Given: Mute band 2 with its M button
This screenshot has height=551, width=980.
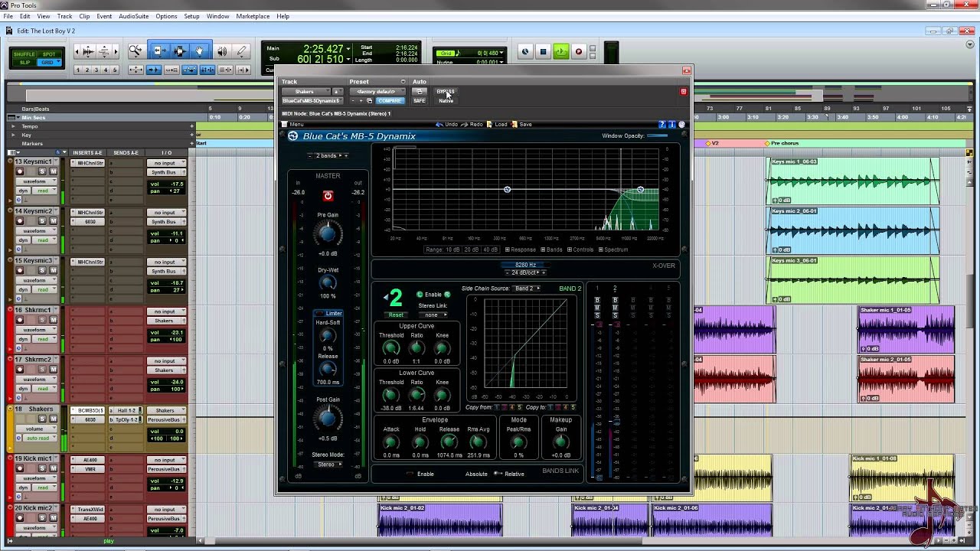Looking at the screenshot, I should [615, 308].
